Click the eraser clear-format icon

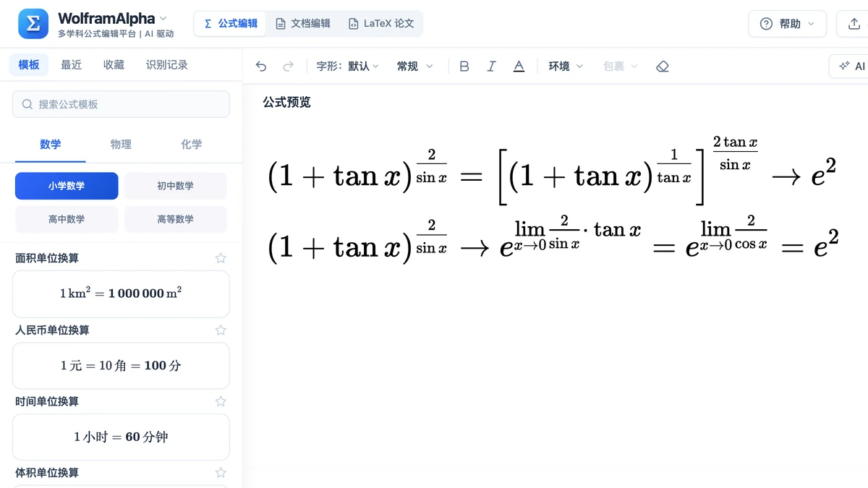(x=662, y=67)
